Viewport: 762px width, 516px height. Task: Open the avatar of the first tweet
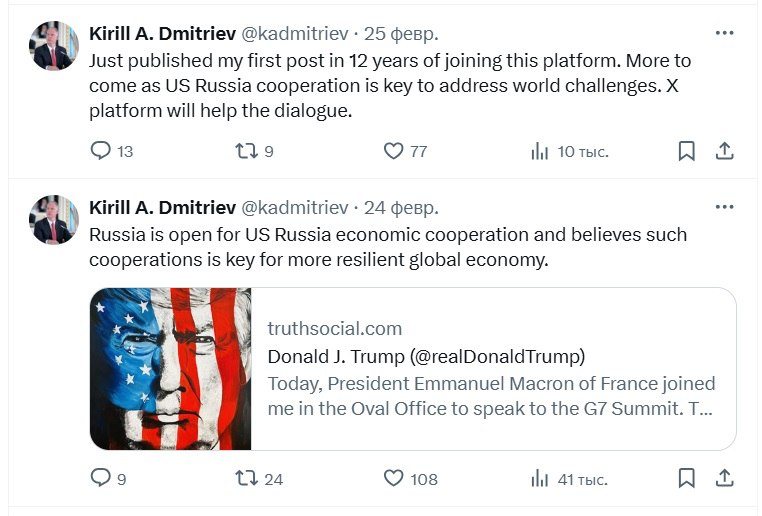click(54, 46)
